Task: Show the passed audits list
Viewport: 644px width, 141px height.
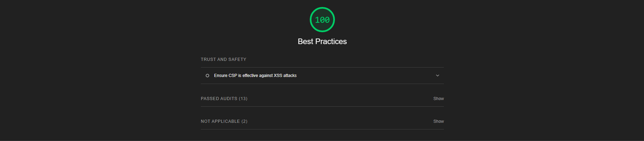Action: coord(438,99)
